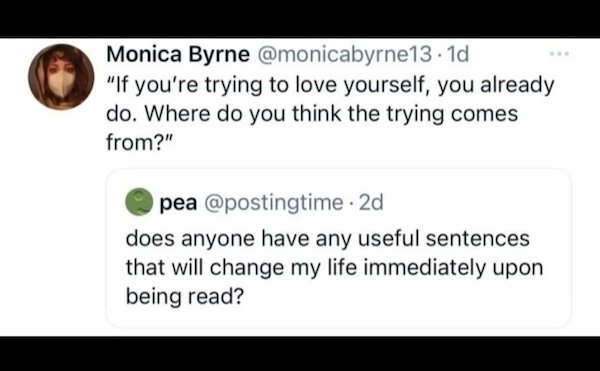Viewport: 600px width, 371px height.
Task: Select the line "Where do you think the trying comes"
Action: pos(331,114)
